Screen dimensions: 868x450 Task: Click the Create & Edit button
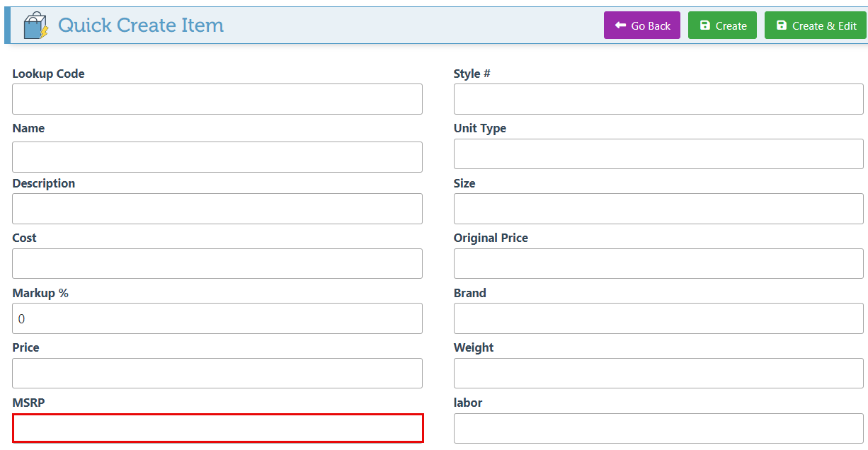[816, 25]
